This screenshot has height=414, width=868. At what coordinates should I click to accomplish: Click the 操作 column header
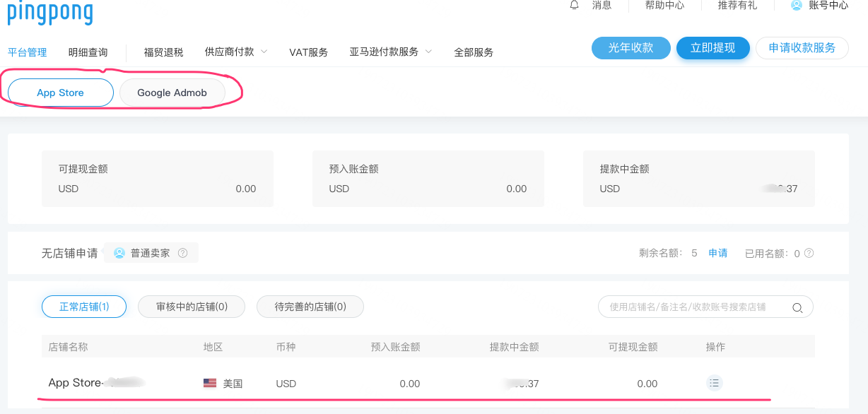715,347
